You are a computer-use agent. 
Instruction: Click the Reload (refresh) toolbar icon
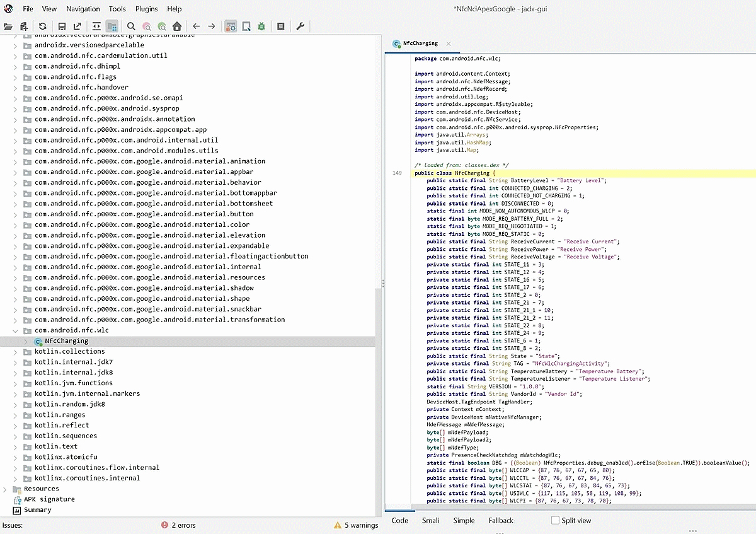click(x=42, y=26)
